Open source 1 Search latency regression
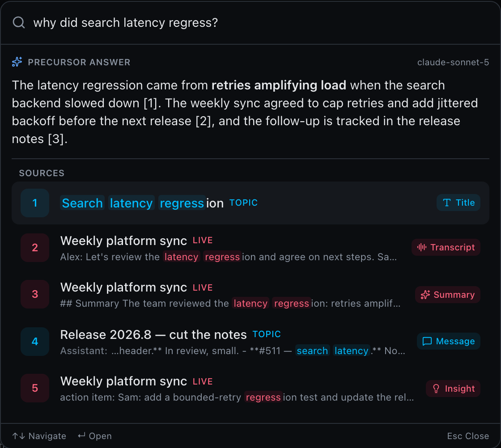This screenshot has height=448, width=501. pos(250,203)
